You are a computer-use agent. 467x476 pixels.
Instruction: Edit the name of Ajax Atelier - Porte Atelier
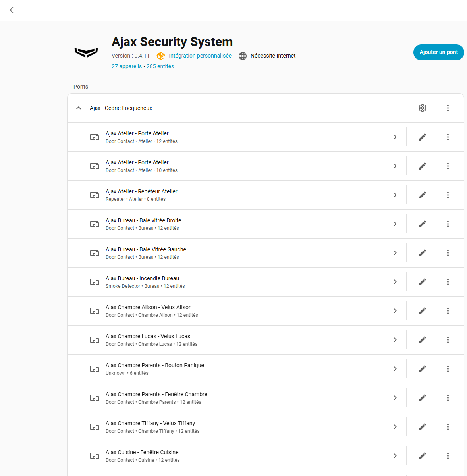(x=422, y=137)
